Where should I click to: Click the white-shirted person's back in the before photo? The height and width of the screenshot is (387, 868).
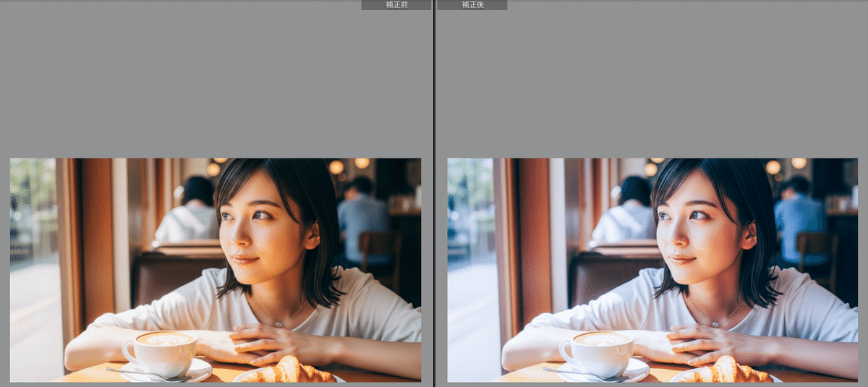[190, 221]
